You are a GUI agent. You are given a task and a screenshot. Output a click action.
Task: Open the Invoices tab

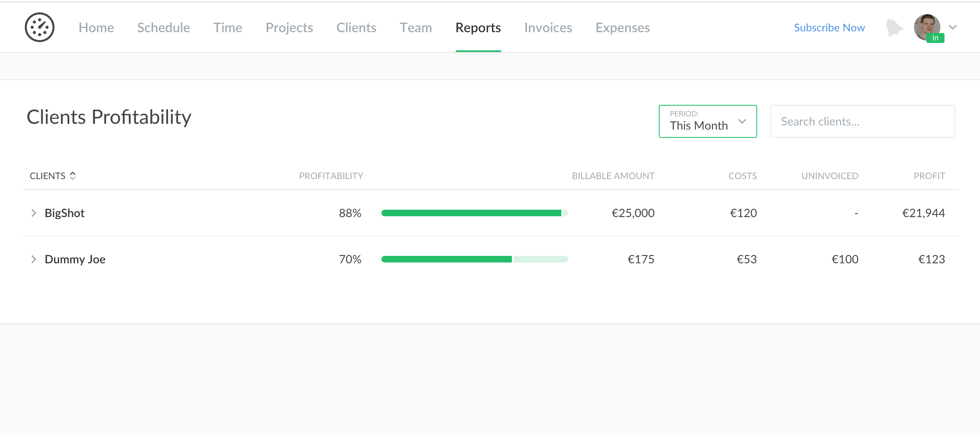548,28
